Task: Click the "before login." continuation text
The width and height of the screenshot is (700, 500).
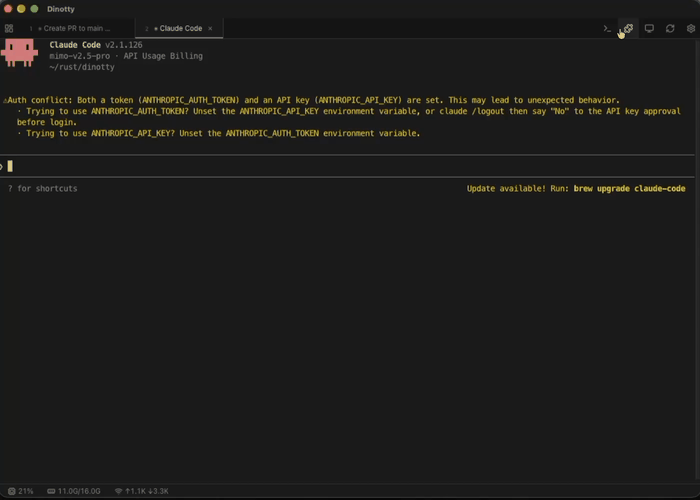Action: [47, 122]
